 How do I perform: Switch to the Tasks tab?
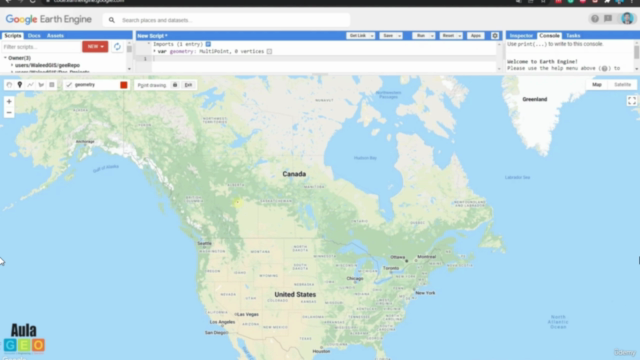point(573,36)
